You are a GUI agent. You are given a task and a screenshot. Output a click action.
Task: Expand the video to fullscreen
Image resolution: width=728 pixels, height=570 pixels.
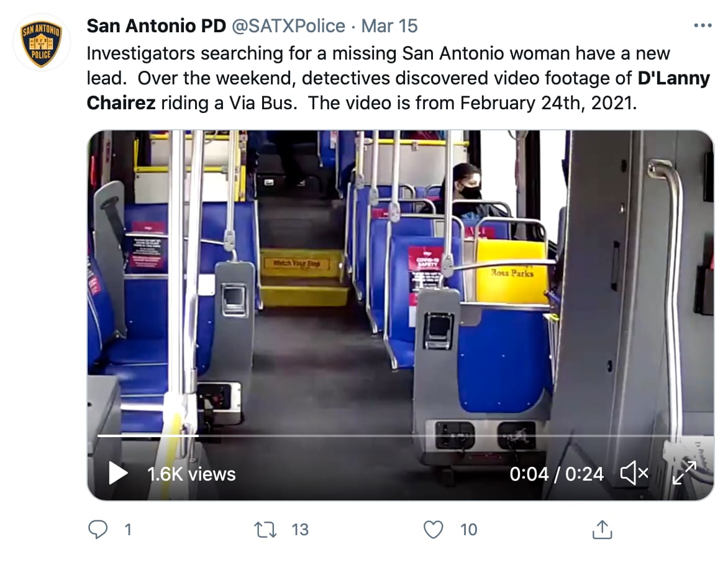tap(685, 473)
